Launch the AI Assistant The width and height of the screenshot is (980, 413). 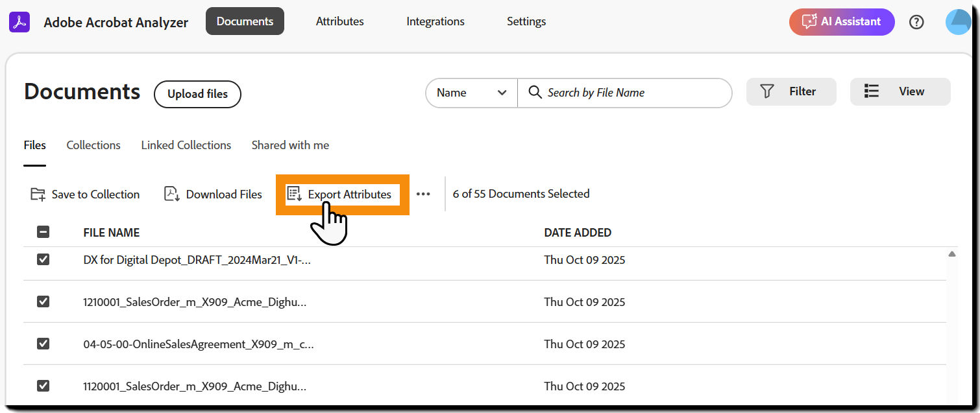click(x=842, y=21)
